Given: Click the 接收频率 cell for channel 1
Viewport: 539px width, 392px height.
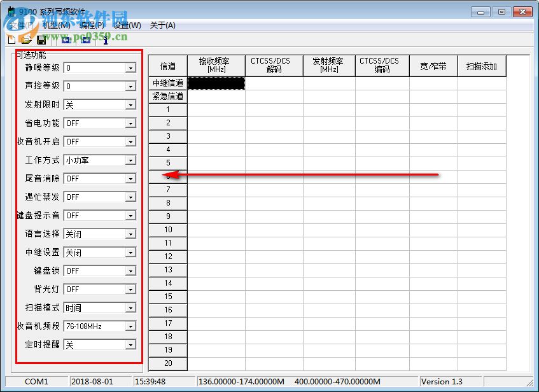Looking at the screenshot, I should [216, 109].
